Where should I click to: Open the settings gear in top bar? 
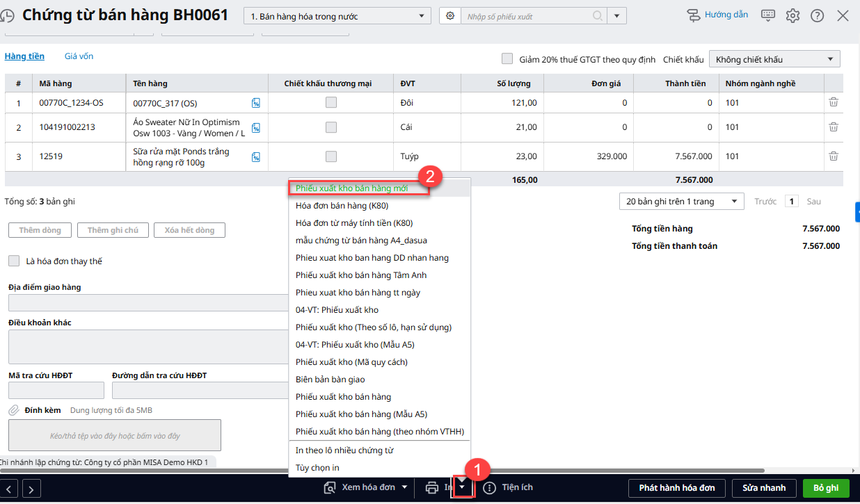[x=793, y=15]
